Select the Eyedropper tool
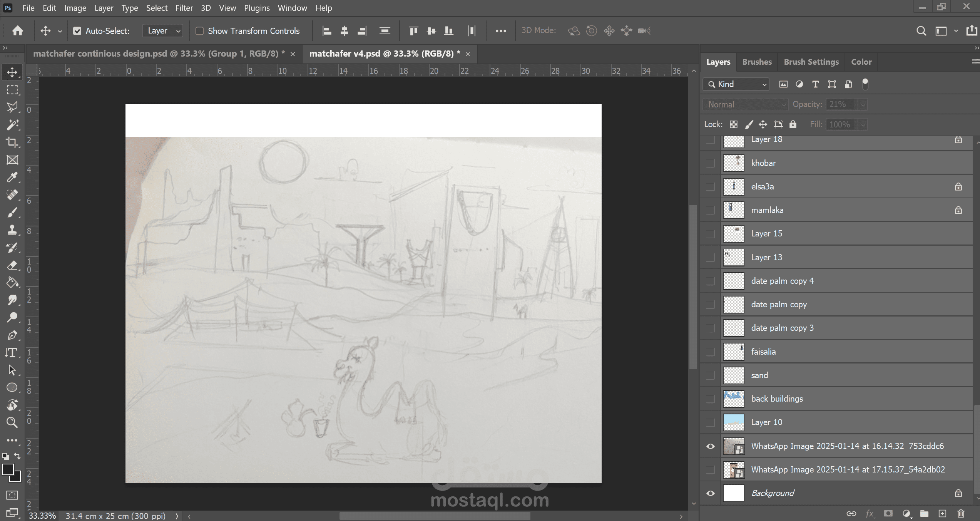The width and height of the screenshot is (980, 521). pyautogui.click(x=12, y=177)
